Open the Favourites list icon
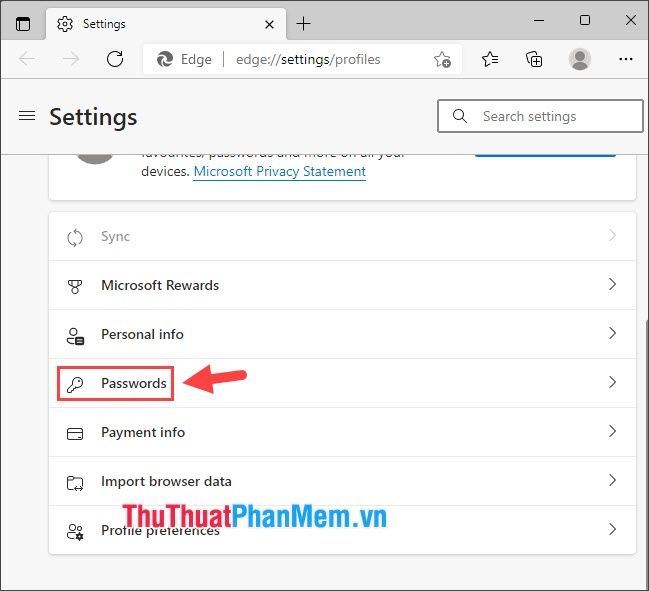The height and width of the screenshot is (591, 649). pos(490,59)
